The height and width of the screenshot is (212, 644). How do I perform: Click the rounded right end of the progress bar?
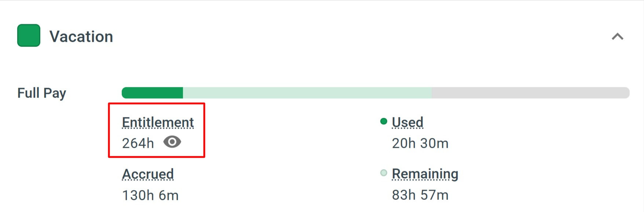click(x=626, y=93)
